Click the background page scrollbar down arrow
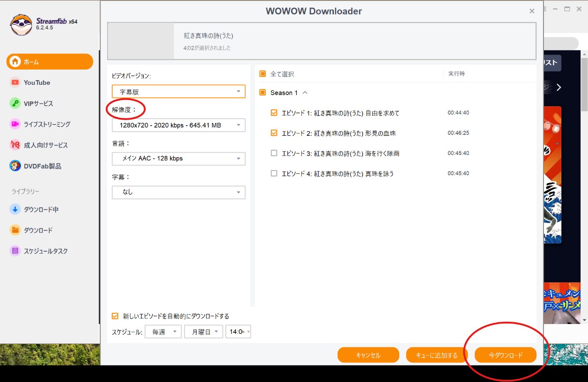The width and height of the screenshot is (588, 382). coord(584,320)
